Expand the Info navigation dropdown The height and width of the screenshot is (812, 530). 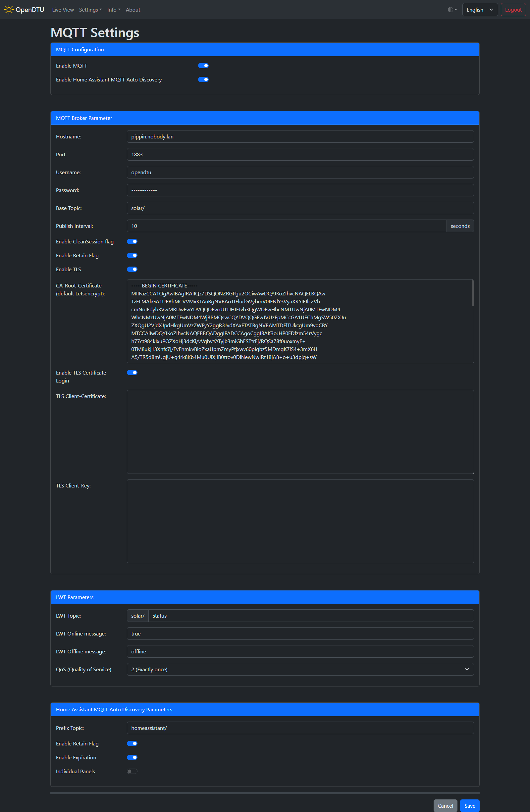[x=114, y=10]
